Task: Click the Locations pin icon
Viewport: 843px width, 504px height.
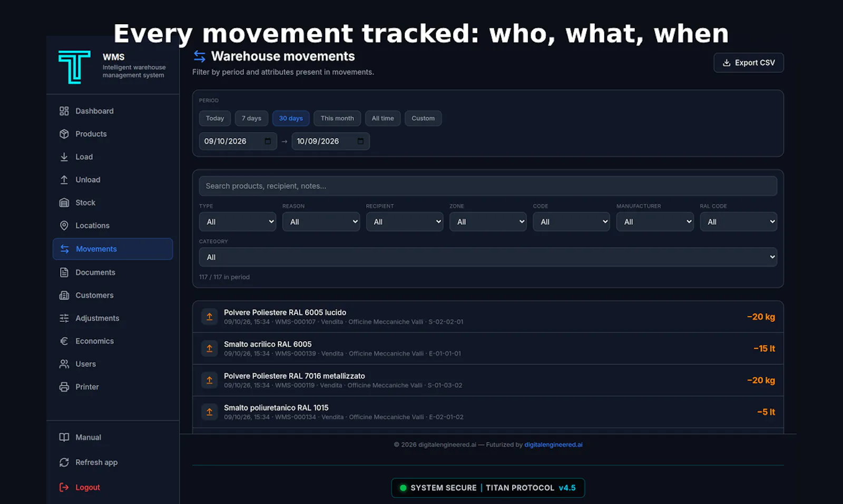Action: point(64,225)
